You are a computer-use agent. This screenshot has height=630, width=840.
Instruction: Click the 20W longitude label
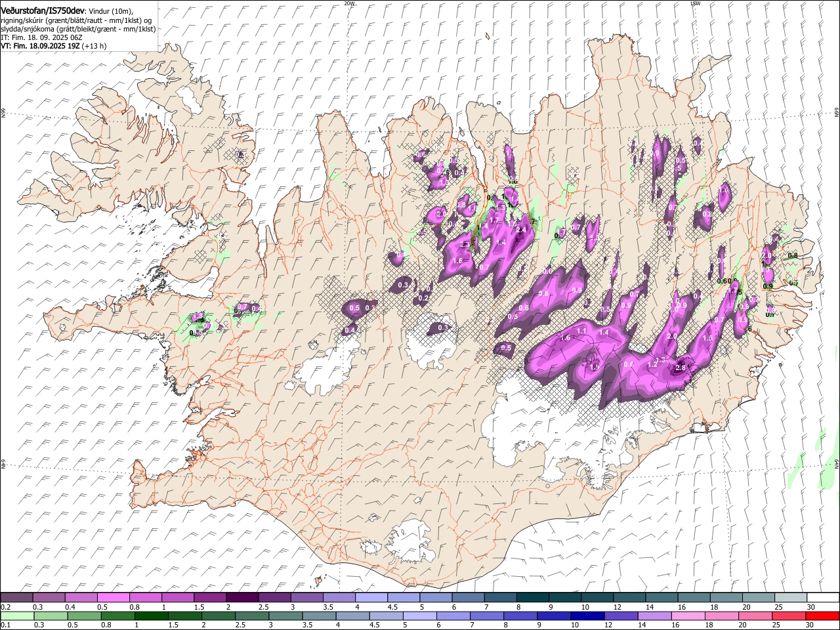click(x=349, y=3)
